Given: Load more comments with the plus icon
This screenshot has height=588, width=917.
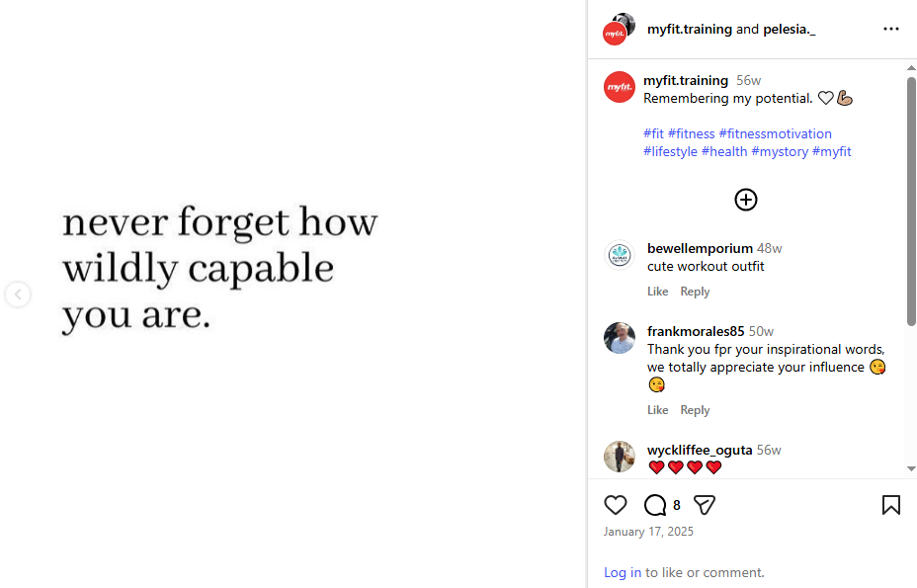Looking at the screenshot, I should tap(745, 199).
